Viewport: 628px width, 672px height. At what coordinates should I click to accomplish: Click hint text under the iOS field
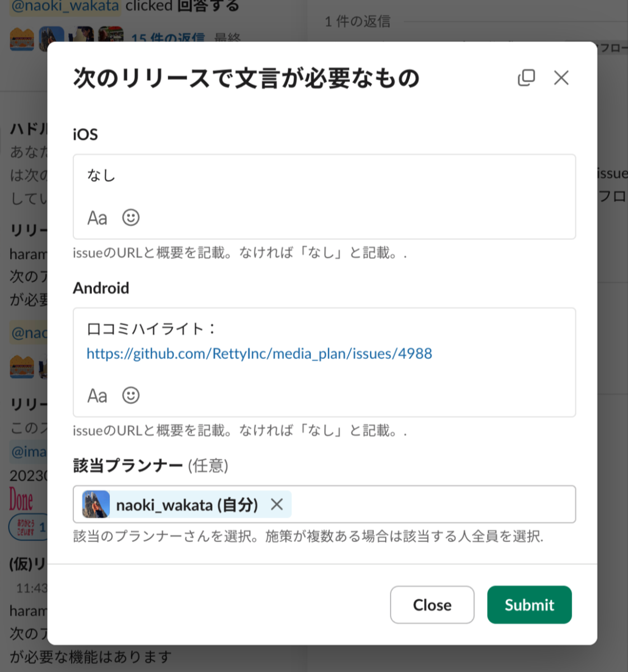click(x=240, y=253)
